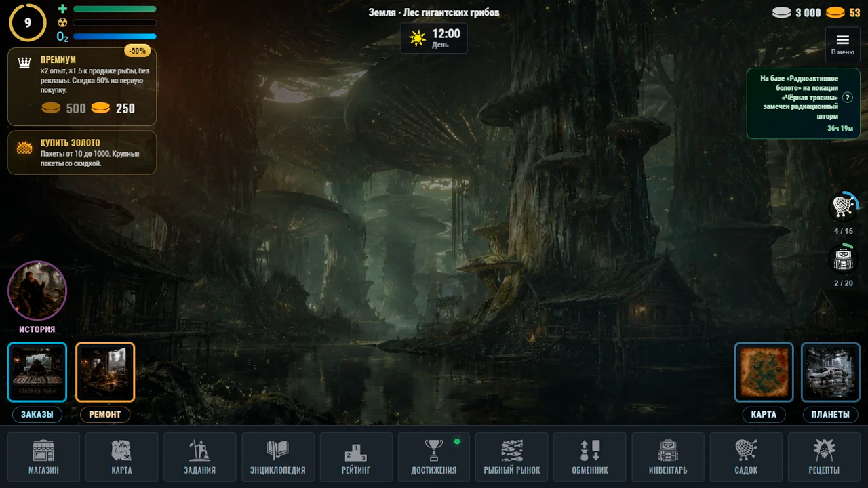Click the location title Лес гигантских грибов
The height and width of the screenshot is (488, 868).
coord(452,12)
